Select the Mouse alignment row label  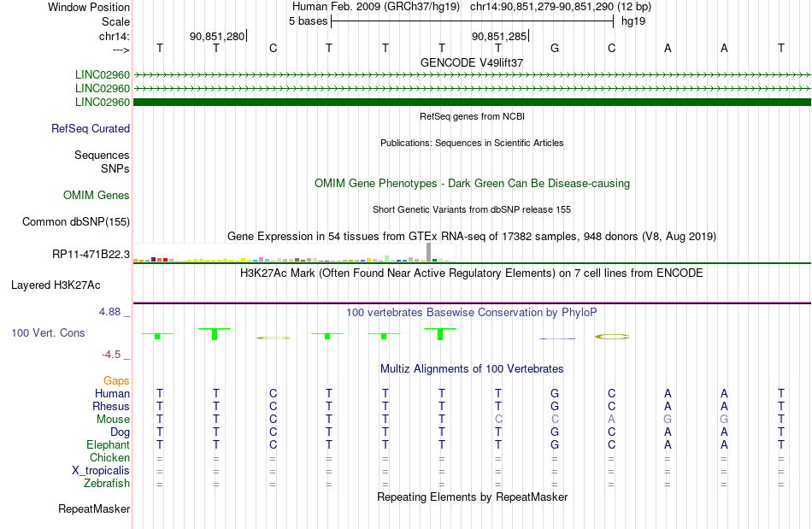pos(113,420)
